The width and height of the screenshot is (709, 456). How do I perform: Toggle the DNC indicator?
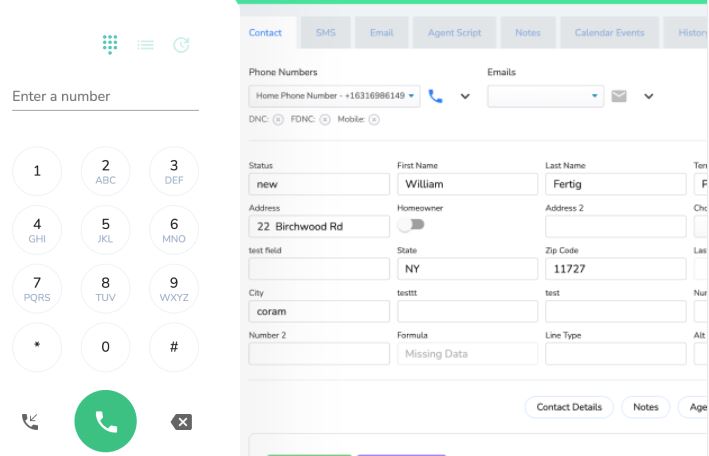tap(278, 119)
